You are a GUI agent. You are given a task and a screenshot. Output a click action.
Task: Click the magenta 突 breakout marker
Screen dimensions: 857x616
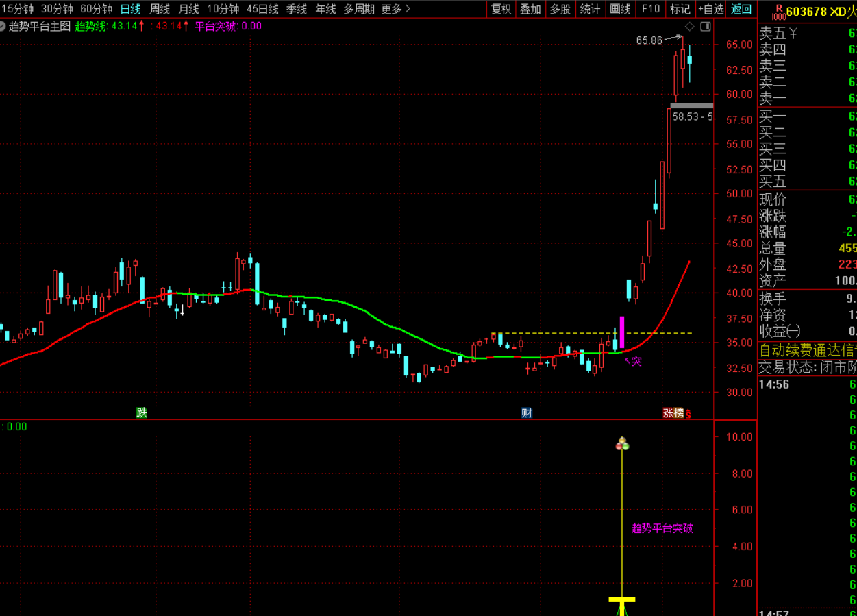pyautogui.click(x=636, y=361)
